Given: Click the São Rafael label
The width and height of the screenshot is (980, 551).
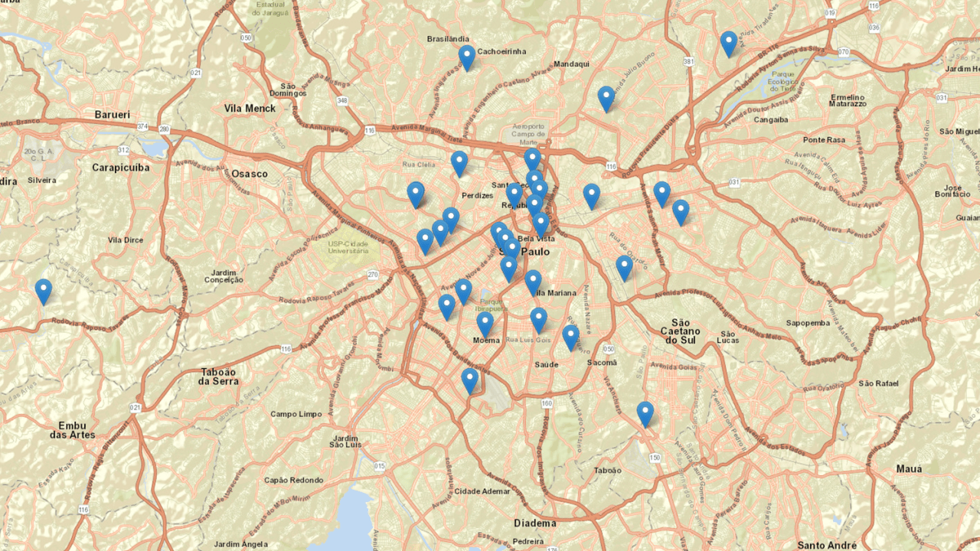Looking at the screenshot, I should coord(877,383).
